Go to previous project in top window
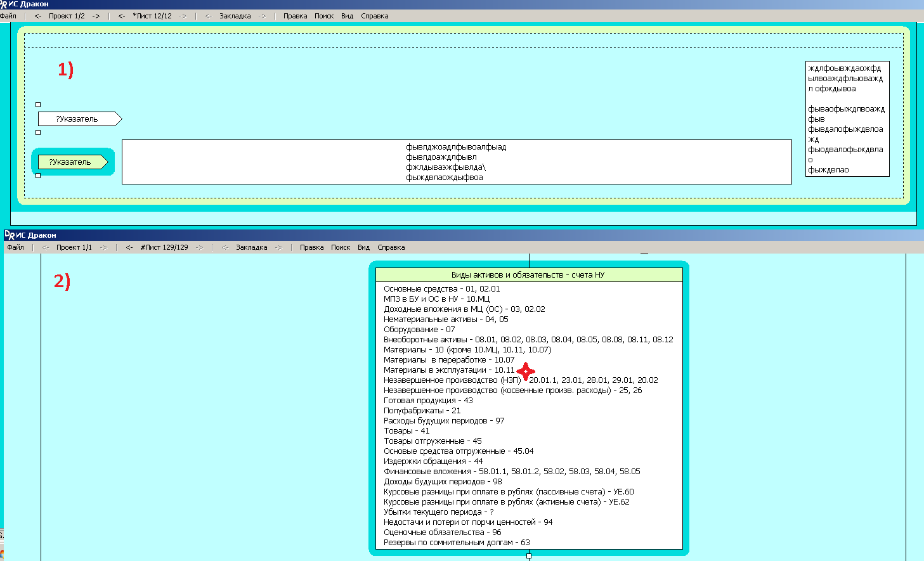Viewport: 924px width, 561px height. pos(38,16)
